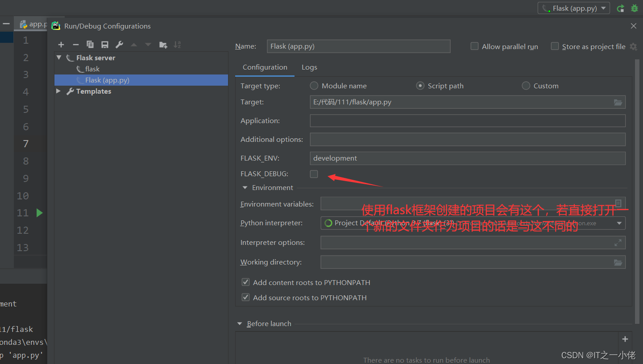
Task: Remove selected configuration with minus icon
Action: [76, 45]
